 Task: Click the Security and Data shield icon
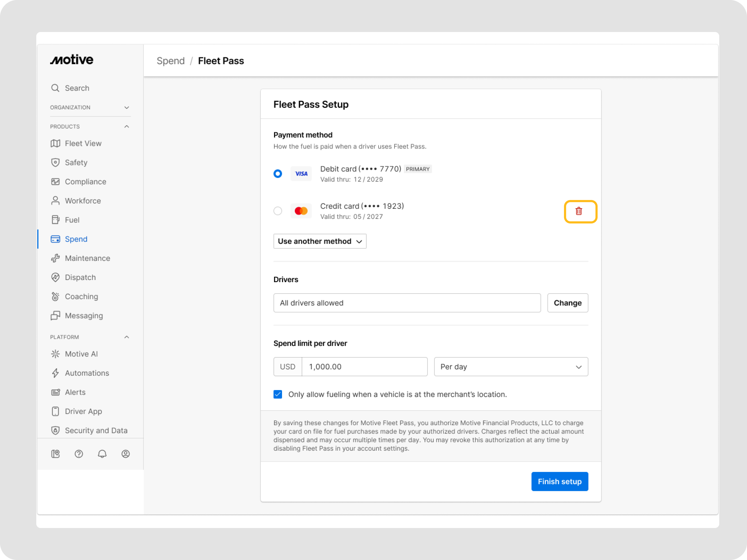tap(55, 430)
